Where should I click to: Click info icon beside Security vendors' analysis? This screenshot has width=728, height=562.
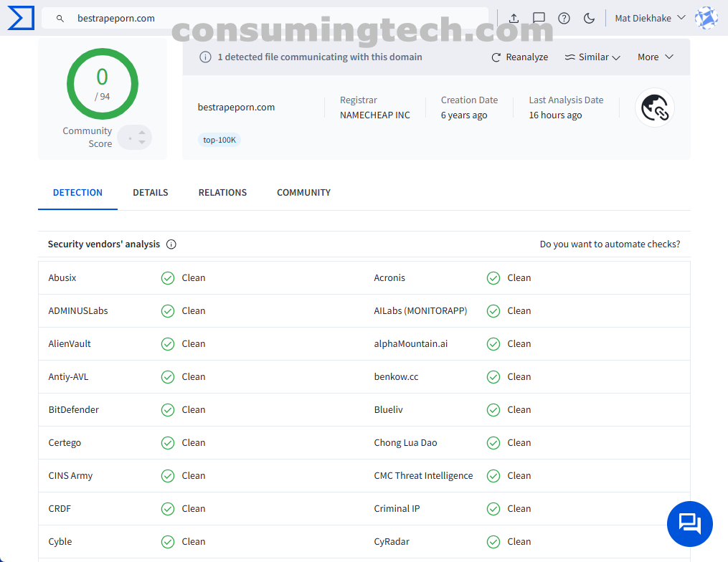tap(171, 244)
